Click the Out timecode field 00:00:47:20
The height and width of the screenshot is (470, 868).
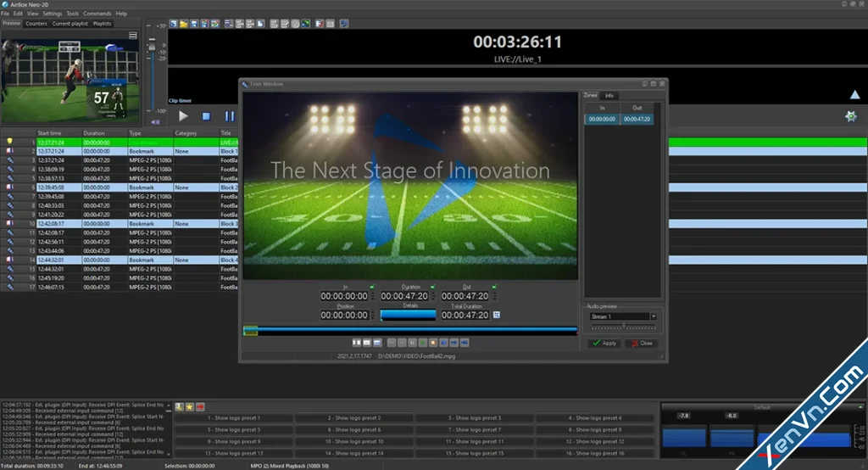click(465, 296)
